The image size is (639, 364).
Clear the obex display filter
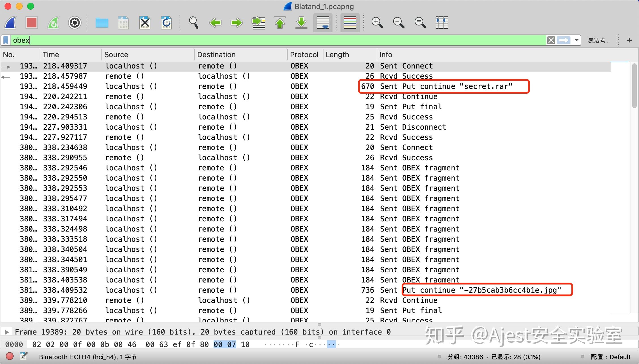[x=551, y=40]
